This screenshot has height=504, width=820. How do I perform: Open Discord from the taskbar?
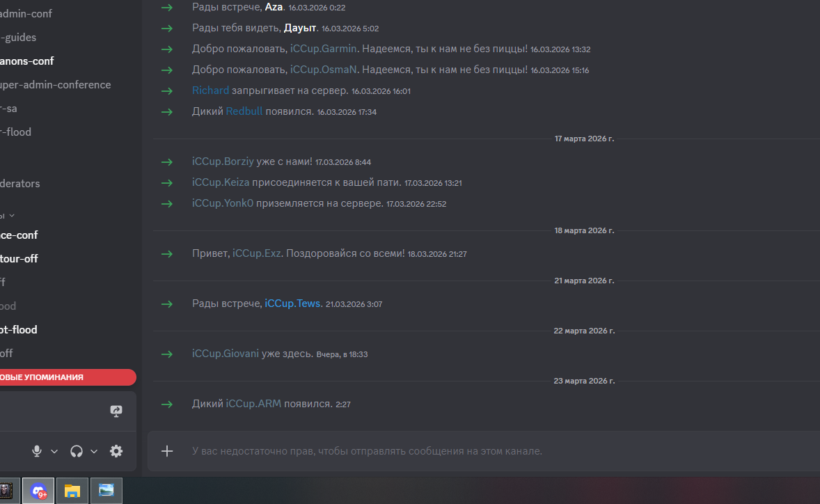tap(38, 491)
